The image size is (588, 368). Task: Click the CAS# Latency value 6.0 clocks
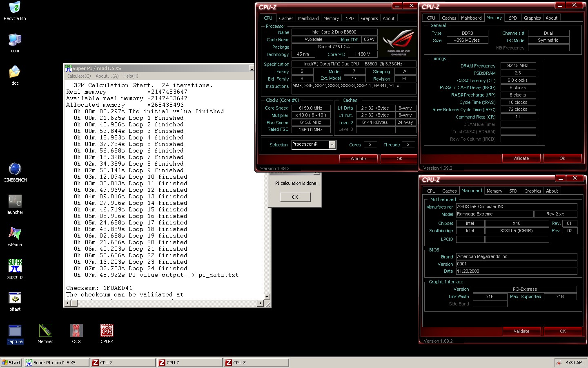click(518, 80)
